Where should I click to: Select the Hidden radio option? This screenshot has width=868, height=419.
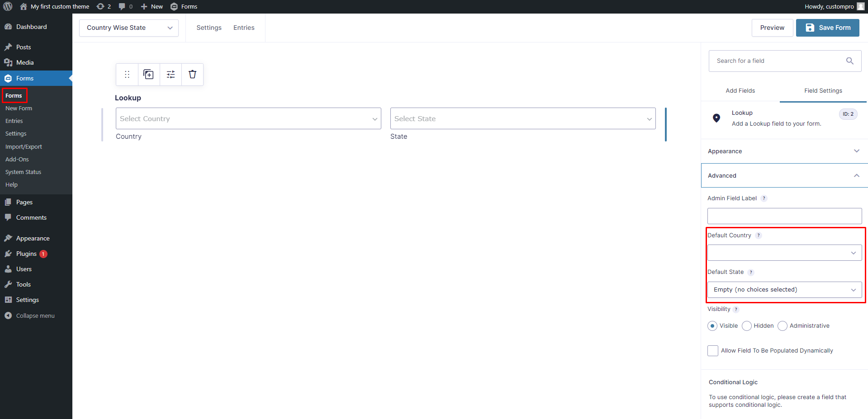click(747, 326)
